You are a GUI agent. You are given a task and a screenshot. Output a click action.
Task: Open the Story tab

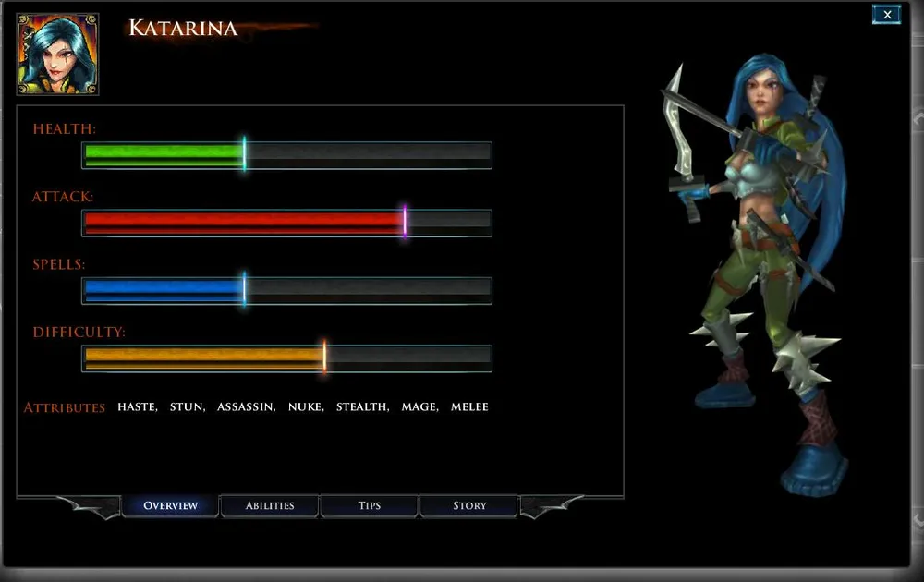tap(469, 505)
